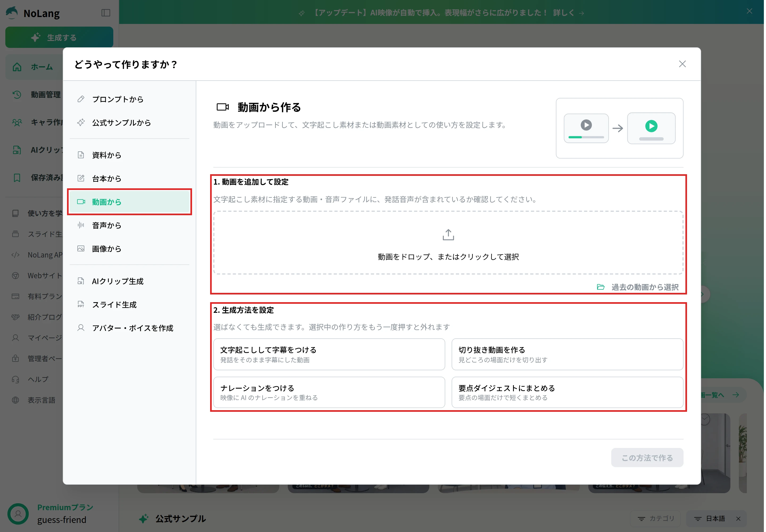Select 動画から in the sidebar list
The height and width of the screenshot is (532, 766).
click(x=129, y=202)
